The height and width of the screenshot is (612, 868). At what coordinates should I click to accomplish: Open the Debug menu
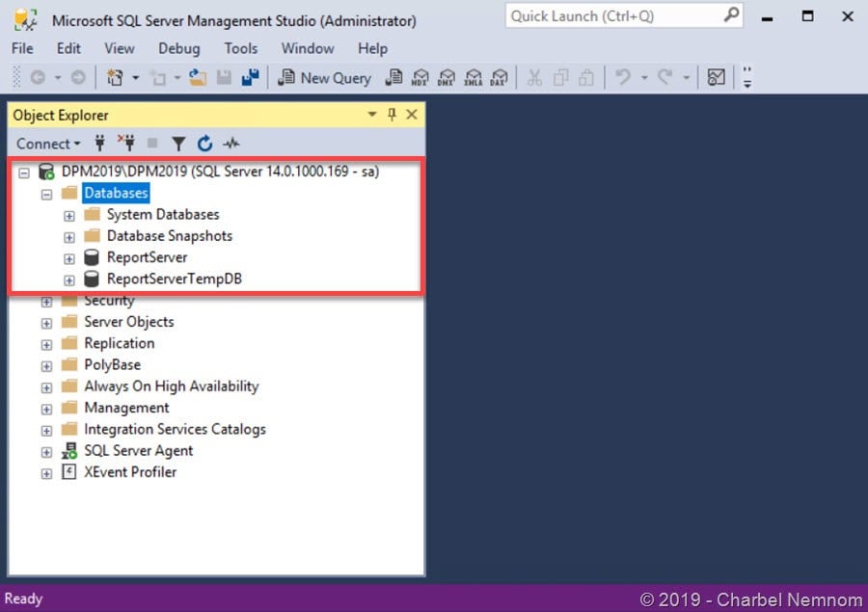click(178, 49)
